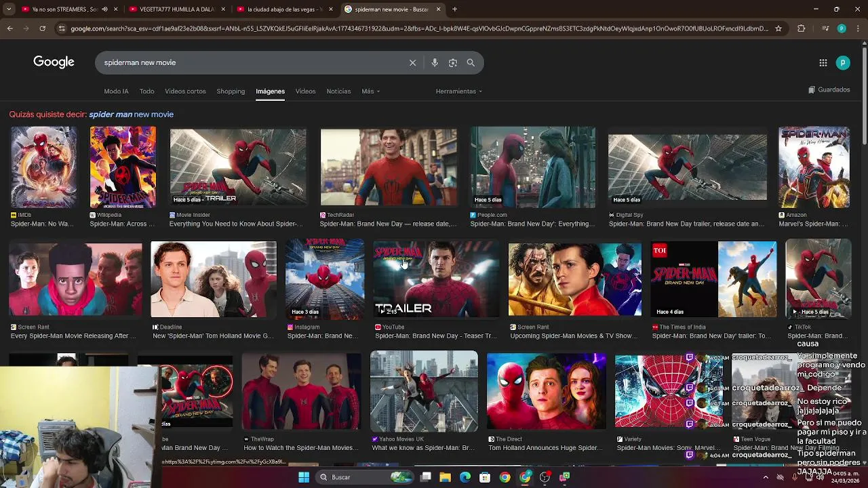This screenshot has width=868, height=488.
Task: Open Google Lens image search
Action: coord(453,62)
